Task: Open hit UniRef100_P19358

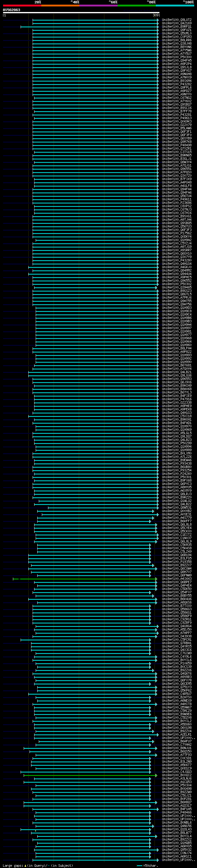Action: click(x=176, y=562)
